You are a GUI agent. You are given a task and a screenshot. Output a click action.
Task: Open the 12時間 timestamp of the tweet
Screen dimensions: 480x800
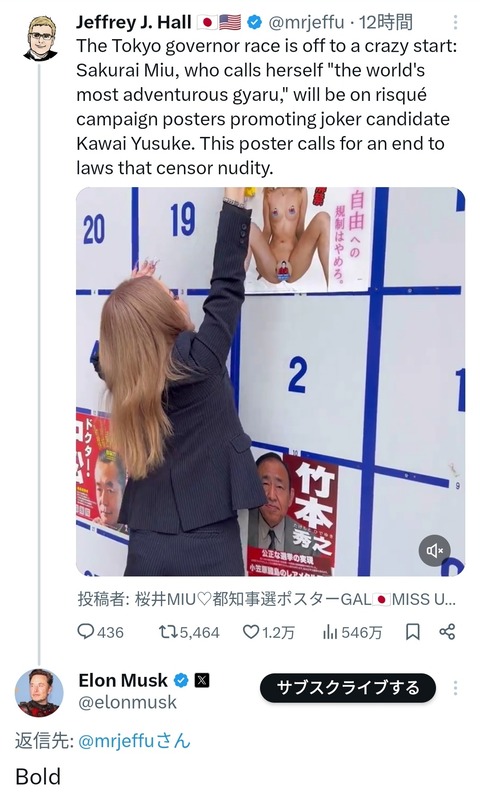[386, 22]
